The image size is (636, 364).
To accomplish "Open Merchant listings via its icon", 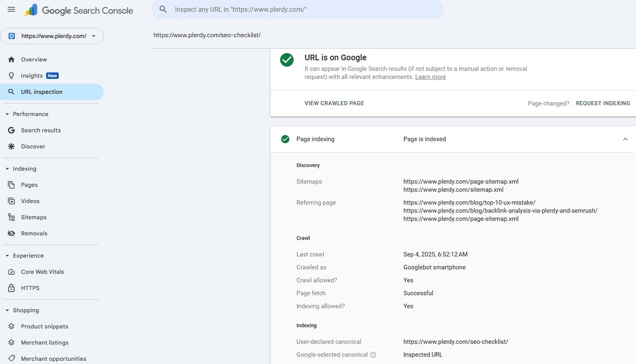I will [11, 342].
